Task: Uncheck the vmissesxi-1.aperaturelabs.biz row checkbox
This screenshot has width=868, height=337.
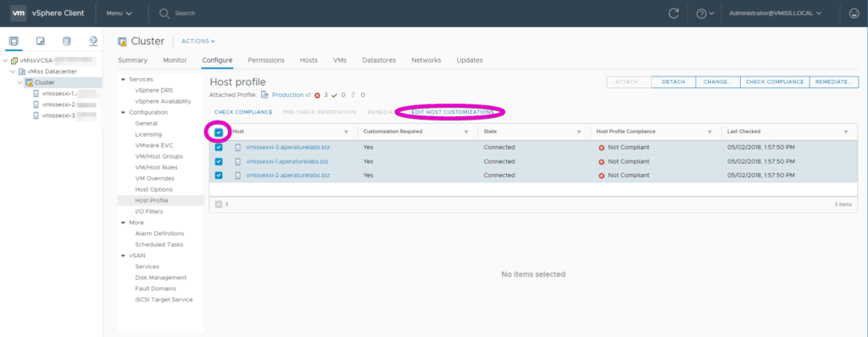Action: point(219,161)
